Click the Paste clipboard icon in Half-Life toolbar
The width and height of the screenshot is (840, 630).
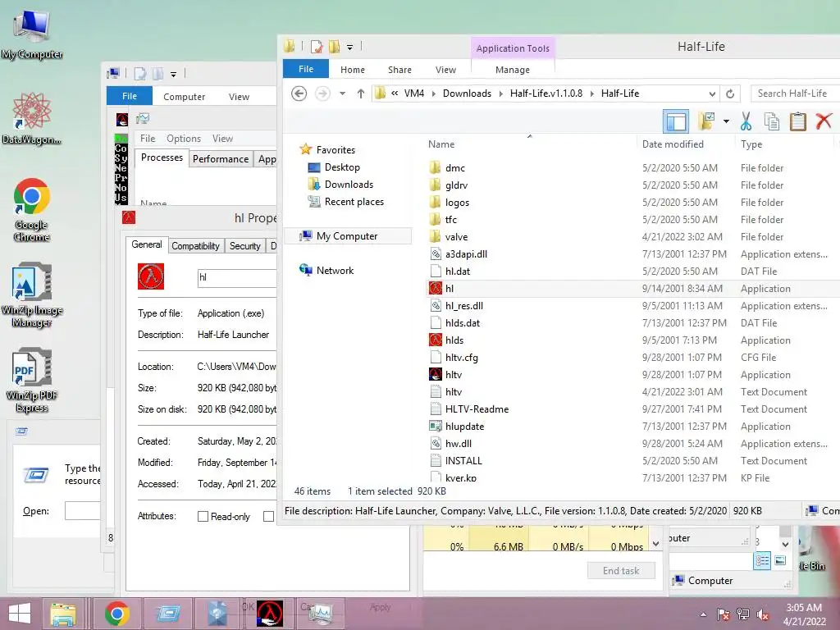797,121
